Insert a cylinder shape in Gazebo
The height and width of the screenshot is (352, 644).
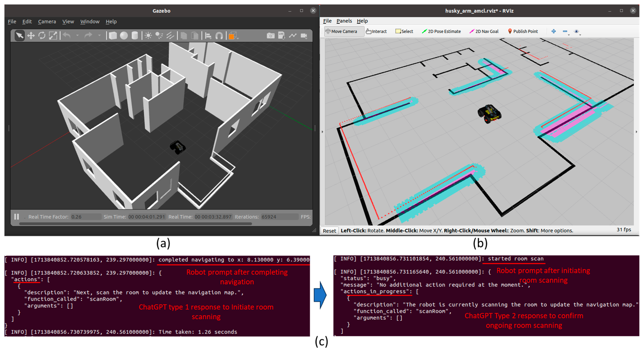tap(135, 36)
